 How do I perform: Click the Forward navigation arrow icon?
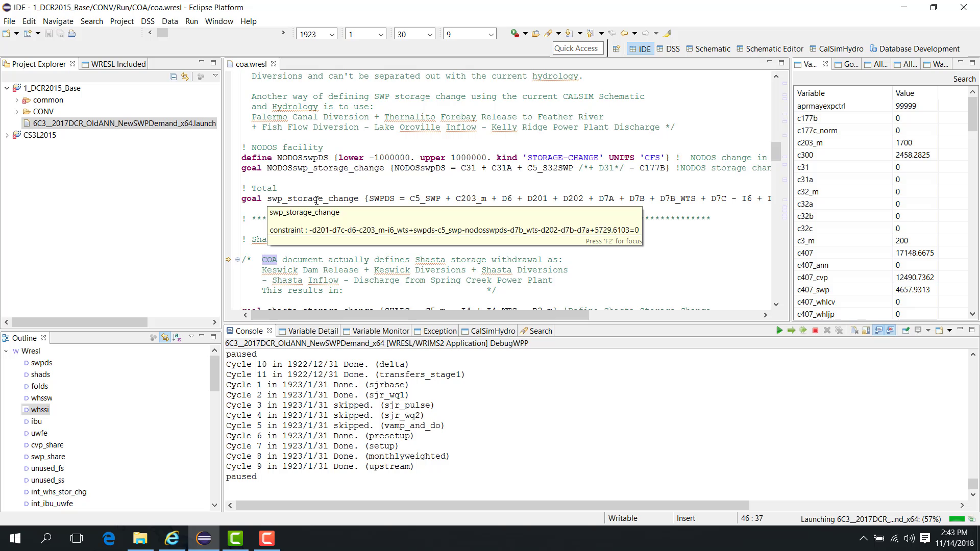tap(646, 34)
